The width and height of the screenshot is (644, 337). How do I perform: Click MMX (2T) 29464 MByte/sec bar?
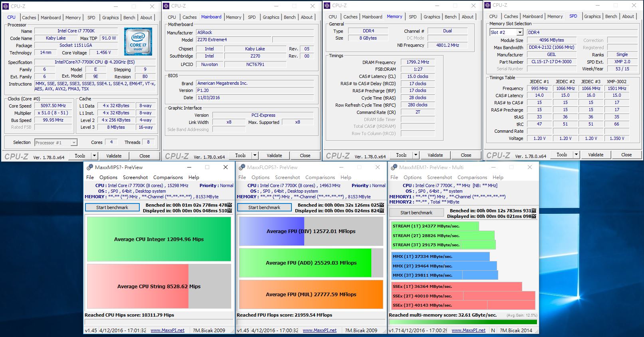444,266
